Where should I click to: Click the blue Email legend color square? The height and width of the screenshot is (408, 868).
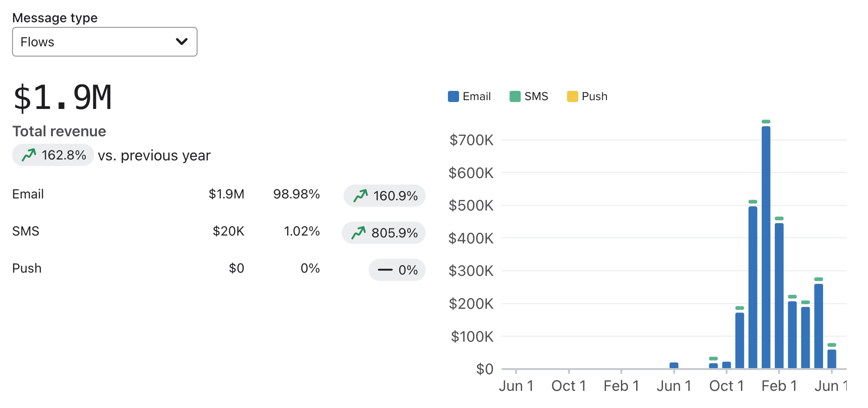[x=453, y=96]
